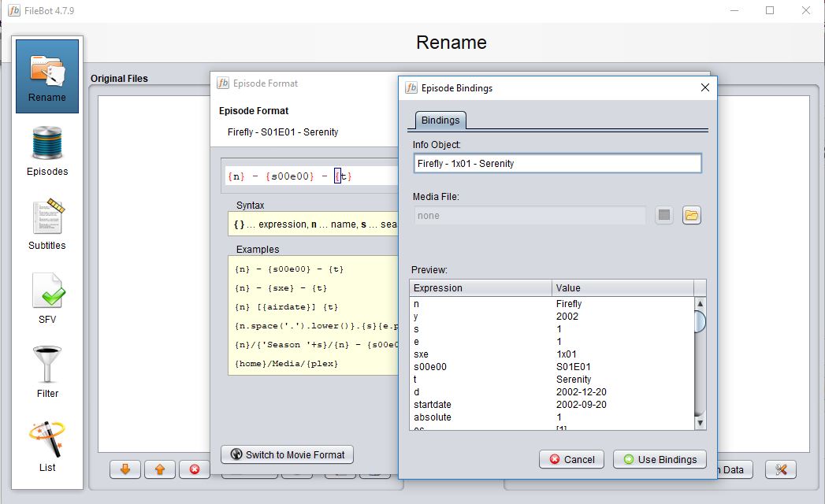Maximize the FileBot window

[x=770, y=10]
